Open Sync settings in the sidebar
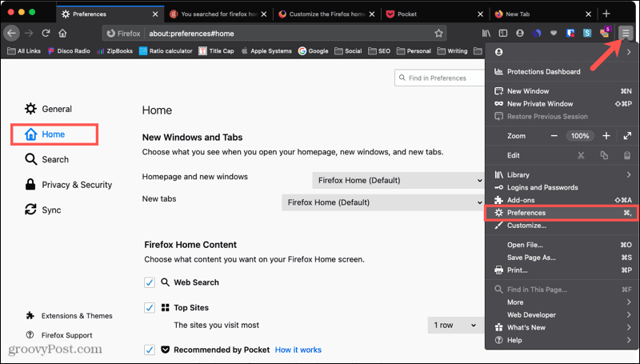 pos(43,210)
